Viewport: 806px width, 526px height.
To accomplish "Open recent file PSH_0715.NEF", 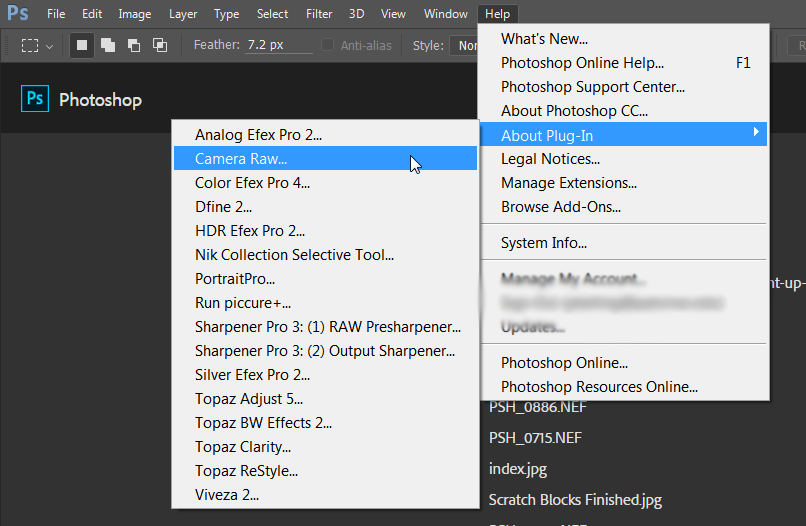I will click(535, 438).
